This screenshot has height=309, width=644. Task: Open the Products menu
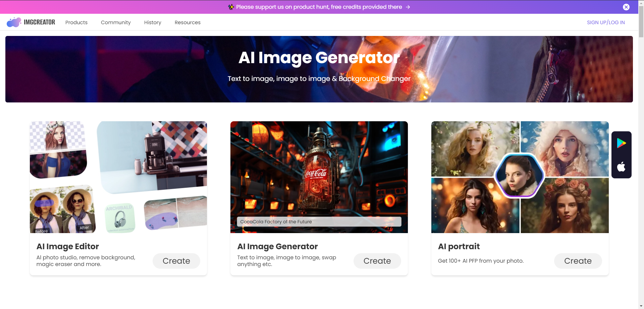tap(76, 23)
